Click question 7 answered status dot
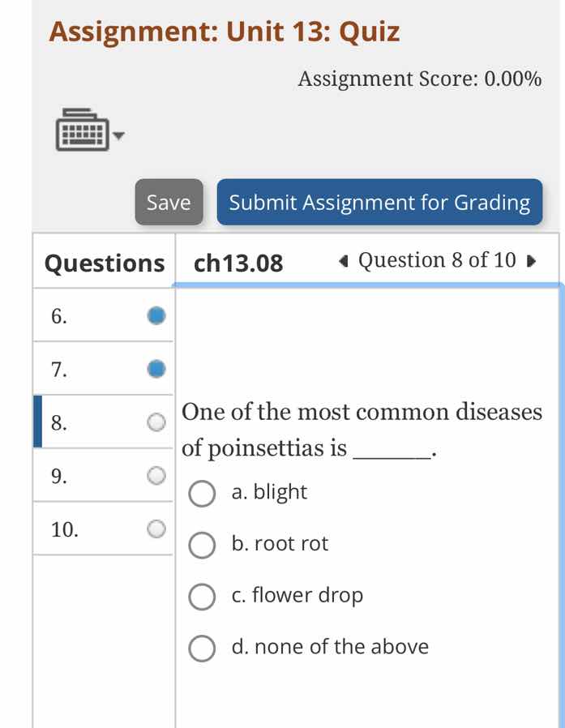565x728 pixels. coord(156,369)
